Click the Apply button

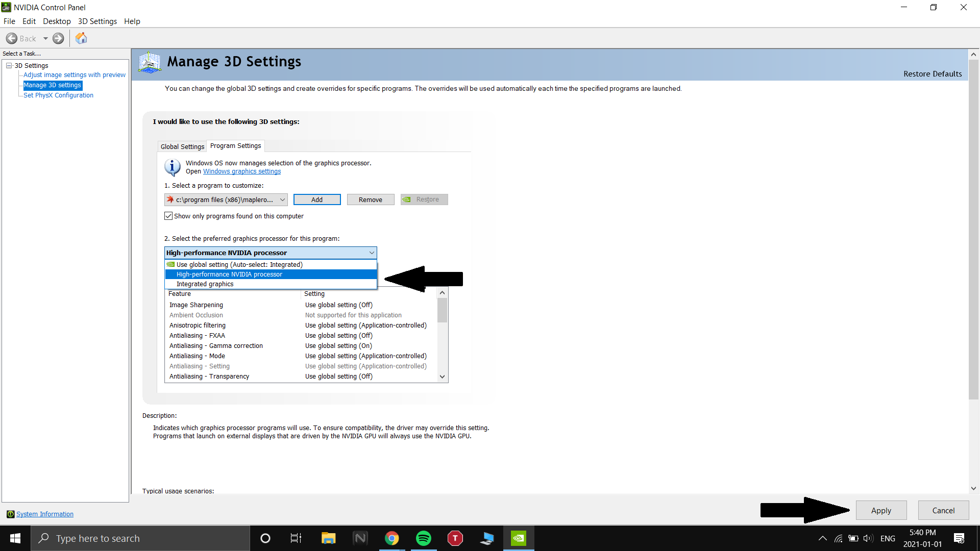880,510
